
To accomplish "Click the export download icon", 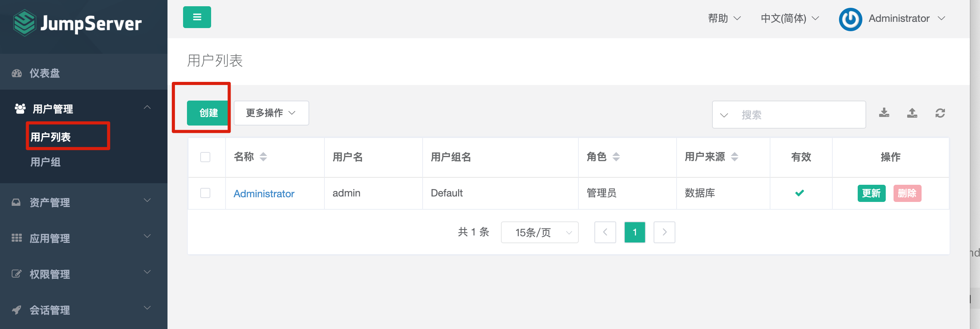I will click(884, 113).
